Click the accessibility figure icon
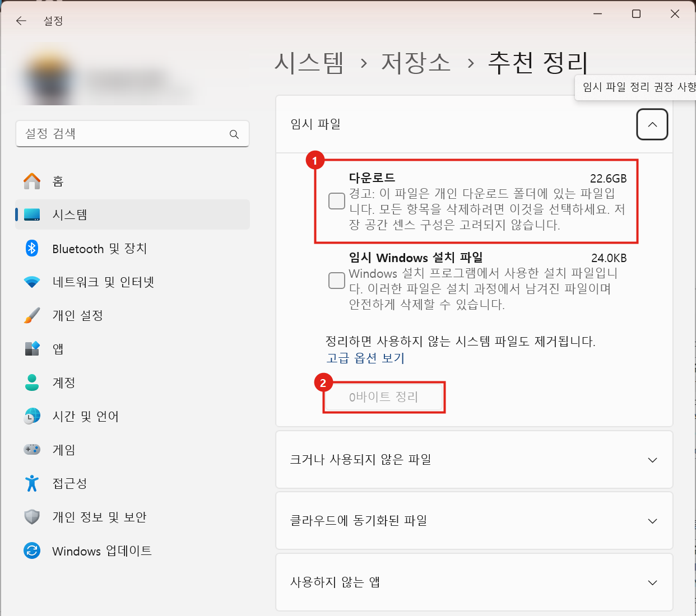The width and height of the screenshot is (696, 616). pos(32,483)
